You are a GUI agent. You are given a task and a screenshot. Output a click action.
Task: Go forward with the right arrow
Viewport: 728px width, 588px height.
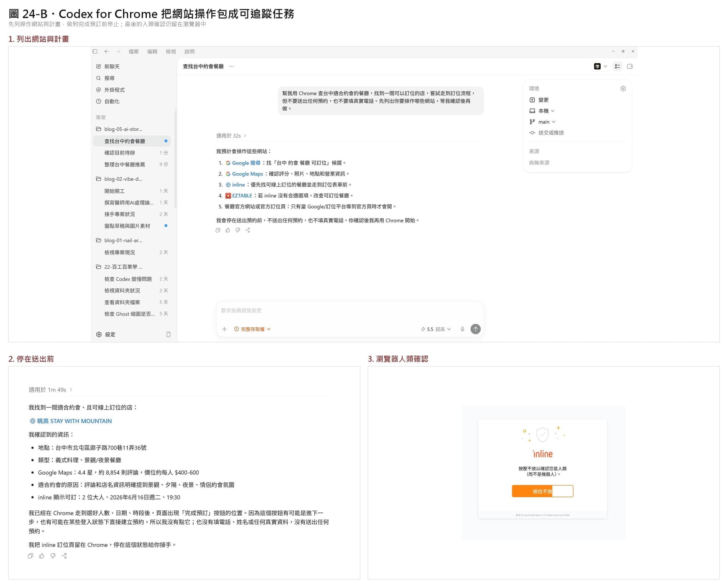tap(118, 52)
